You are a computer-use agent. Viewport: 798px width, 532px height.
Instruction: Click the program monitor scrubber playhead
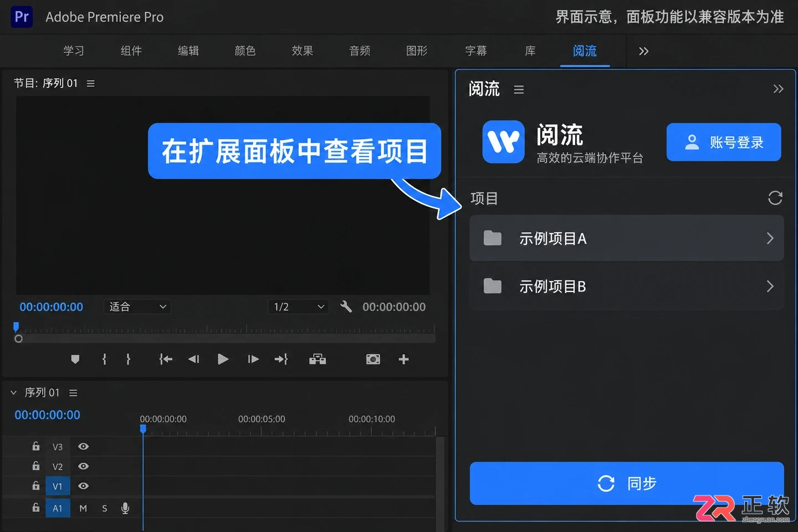coord(16,326)
